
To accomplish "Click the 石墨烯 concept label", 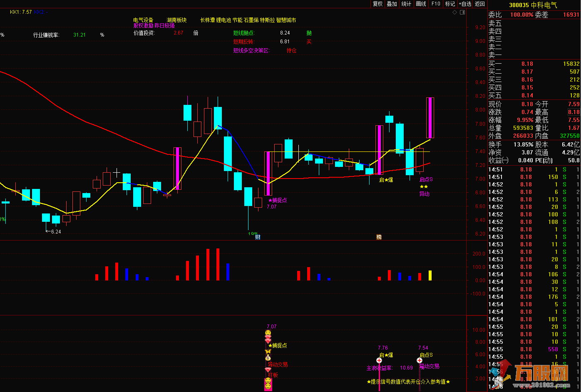I will pyautogui.click(x=251, y=20).
